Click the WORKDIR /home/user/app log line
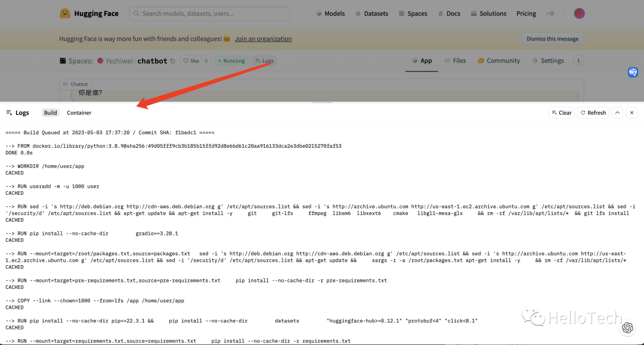The image size is (644, 345). pos(45,166)
